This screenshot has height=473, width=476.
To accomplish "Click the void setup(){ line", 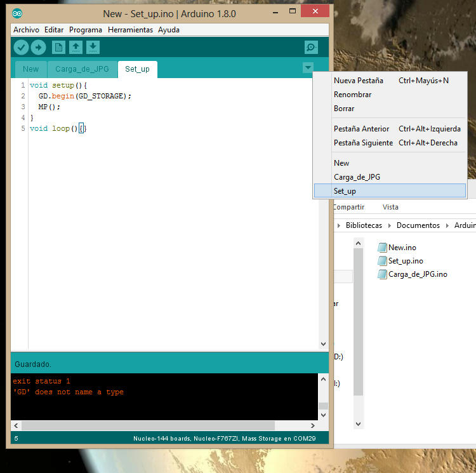I will (x=58, y=85).
